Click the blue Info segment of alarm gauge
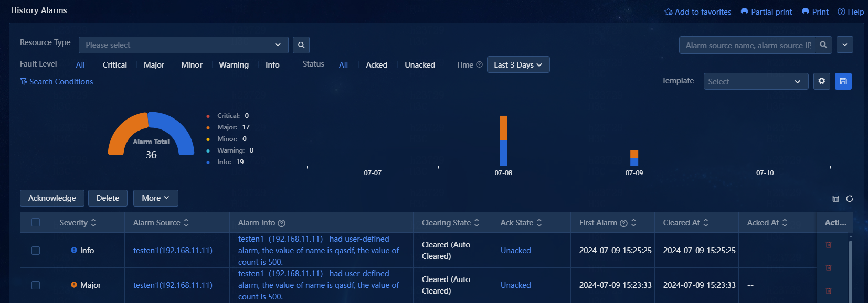 coord(177,129)
